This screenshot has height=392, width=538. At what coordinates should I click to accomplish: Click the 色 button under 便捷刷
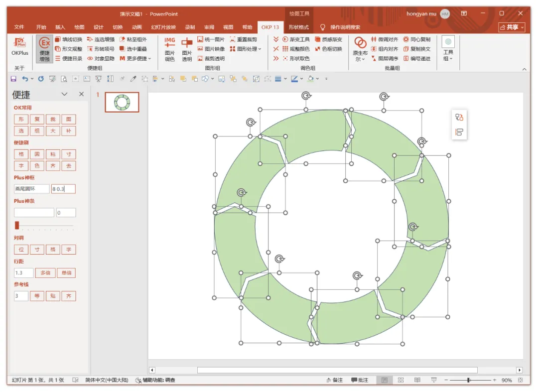[37, 166]
